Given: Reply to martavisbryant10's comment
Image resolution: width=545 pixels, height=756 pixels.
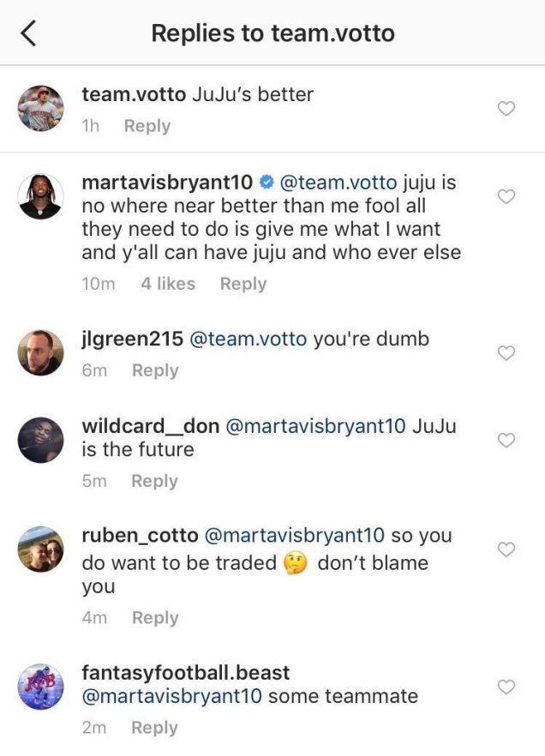Looking at the screenshot, I should click(x=243, y=284).
